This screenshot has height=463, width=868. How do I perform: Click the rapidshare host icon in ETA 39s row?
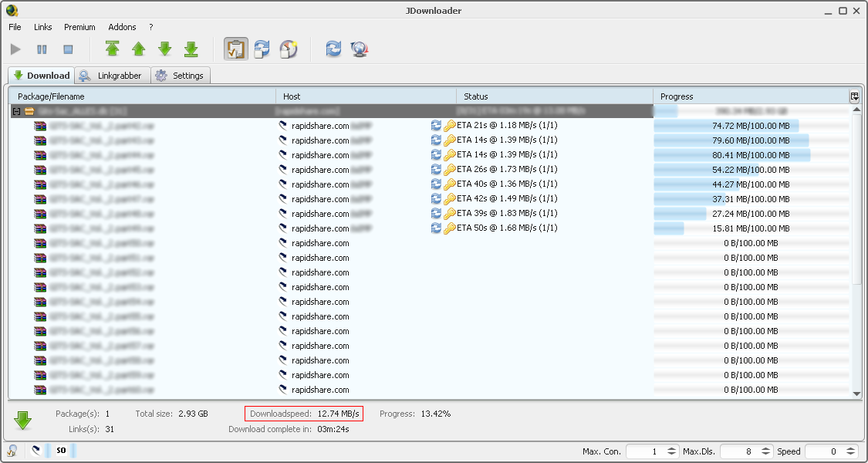(x=283, y=214)
